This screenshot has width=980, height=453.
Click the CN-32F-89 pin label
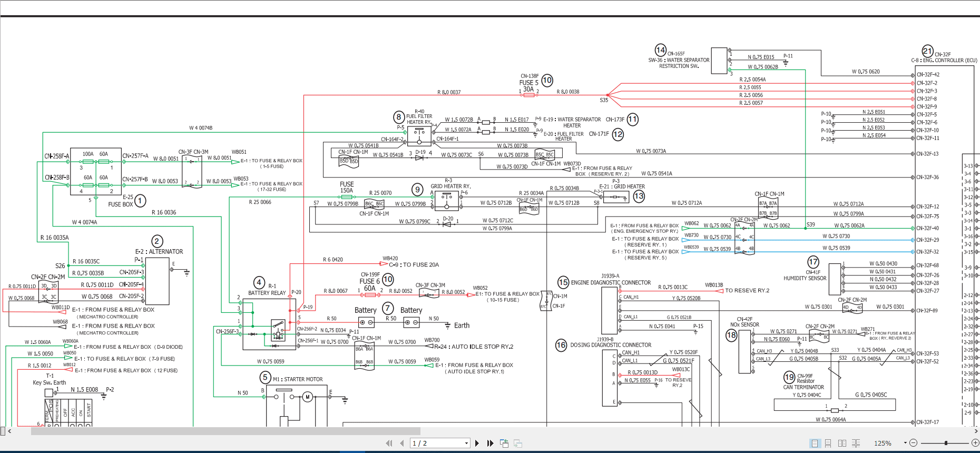click(x=928, y=310)
